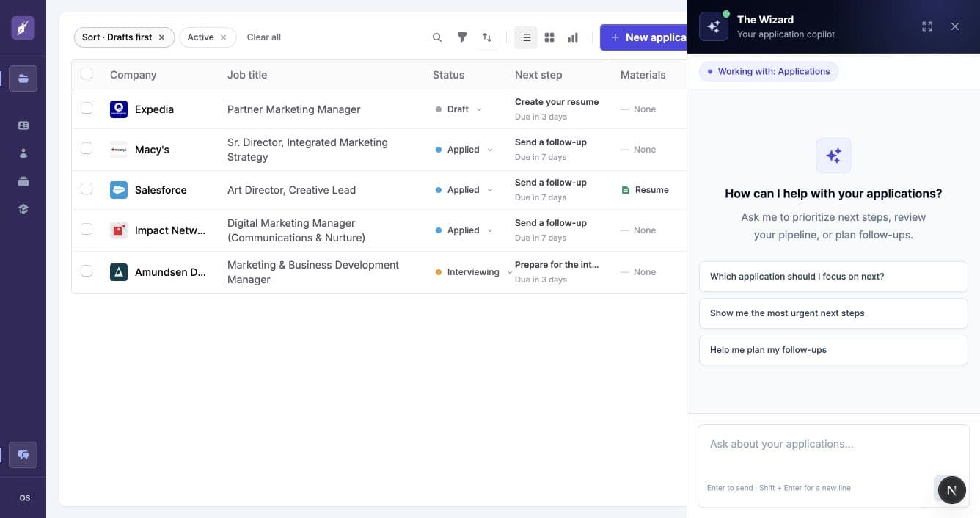Click the Expedia company name

pyautogui.click(x=154, y=109)
